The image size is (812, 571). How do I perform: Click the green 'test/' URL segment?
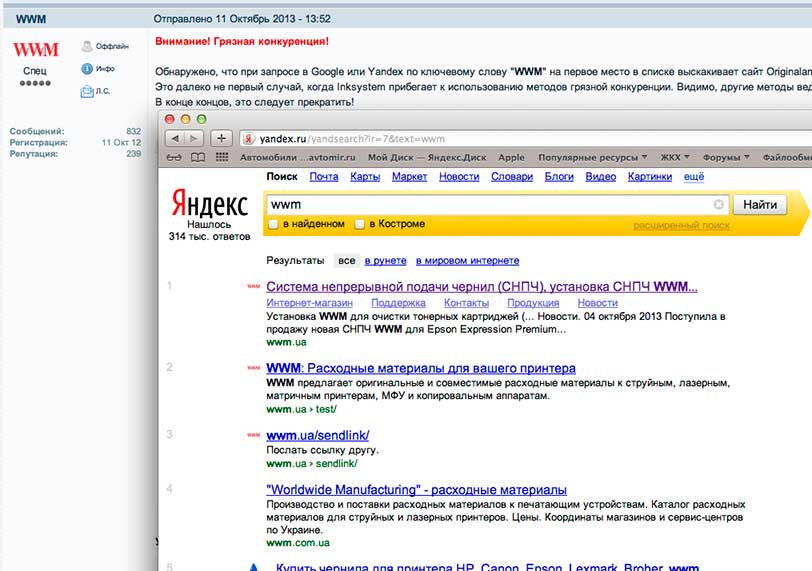click(326, 409)
